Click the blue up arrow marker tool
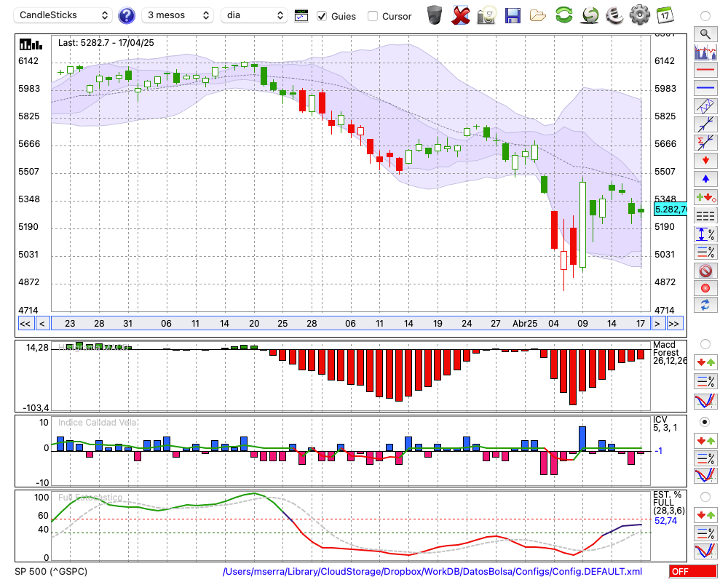728x582 pixels. pyautogui.click(x=705, y=179)
